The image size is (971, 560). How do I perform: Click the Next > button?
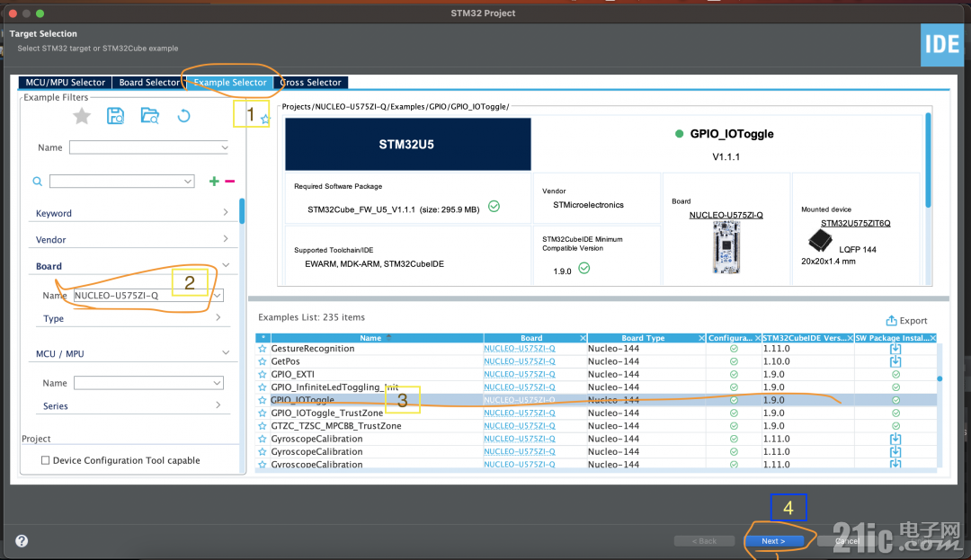tap(773, 541)
